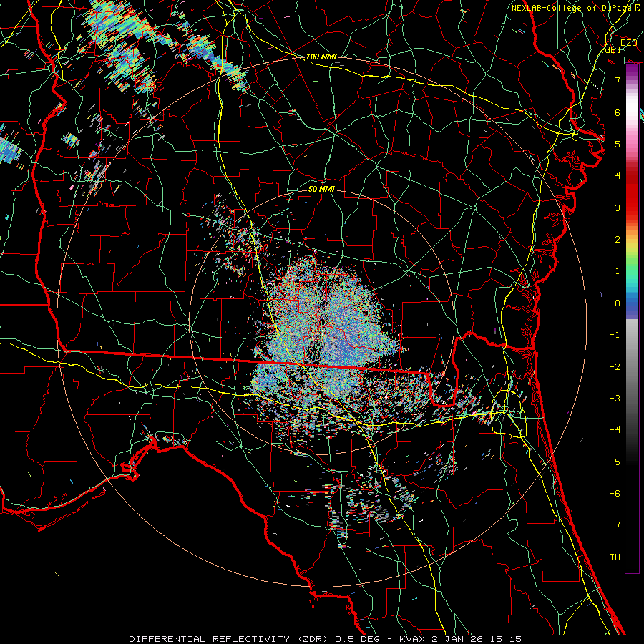Viewport: 644px width, 644px height.
Task: Click the 'DIFFERENTIAL REFLECTIVITY (ZDR)' caption text
Action: coord(230,639)
